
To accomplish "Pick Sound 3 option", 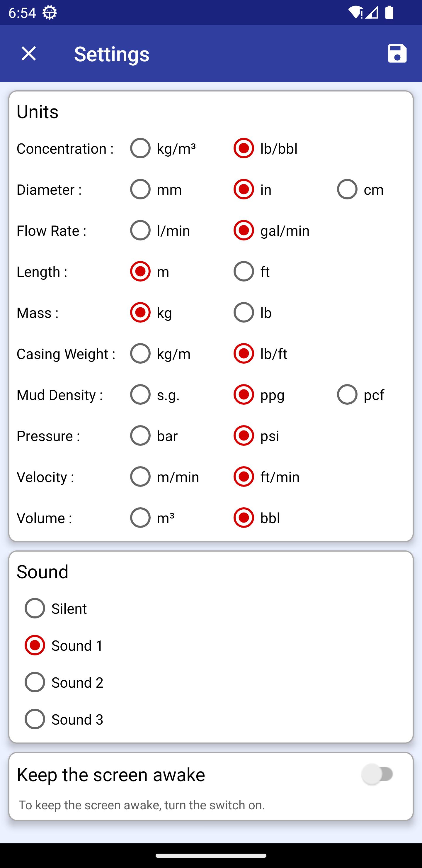I will (64, 719).
